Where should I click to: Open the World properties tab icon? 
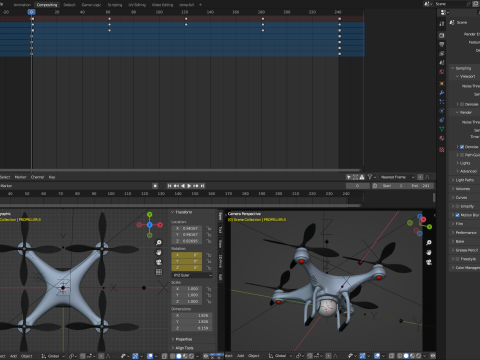click(442, 72)
